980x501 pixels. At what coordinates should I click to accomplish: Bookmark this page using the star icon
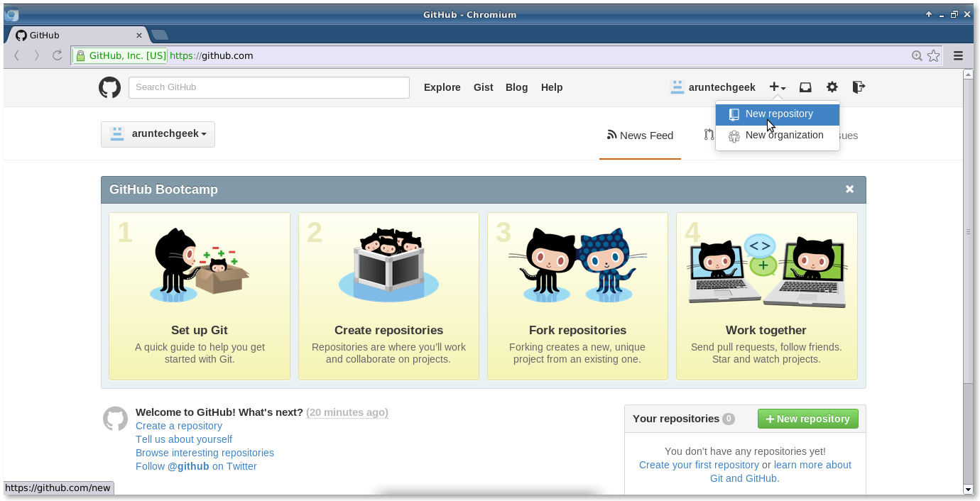(933, 55)
